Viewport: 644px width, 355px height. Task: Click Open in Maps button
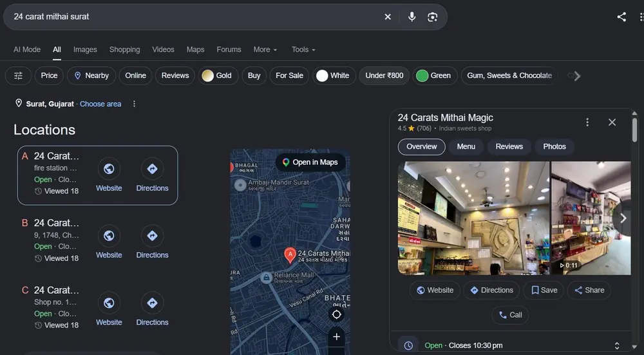pos(310,162)
